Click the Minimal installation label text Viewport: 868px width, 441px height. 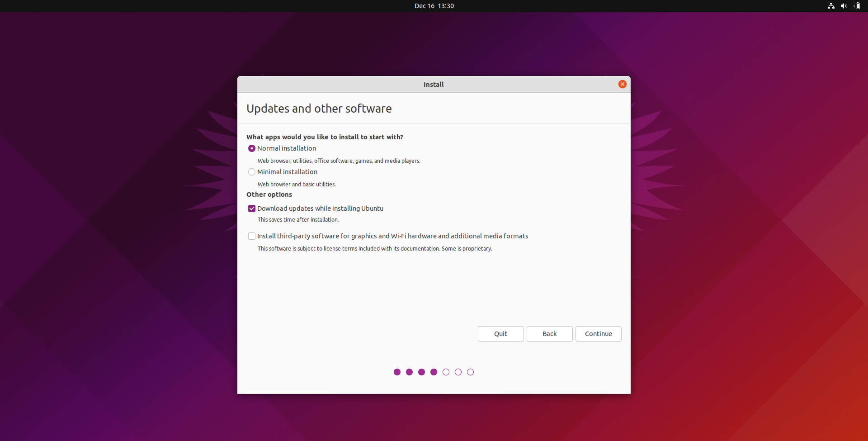click(287, 172)
